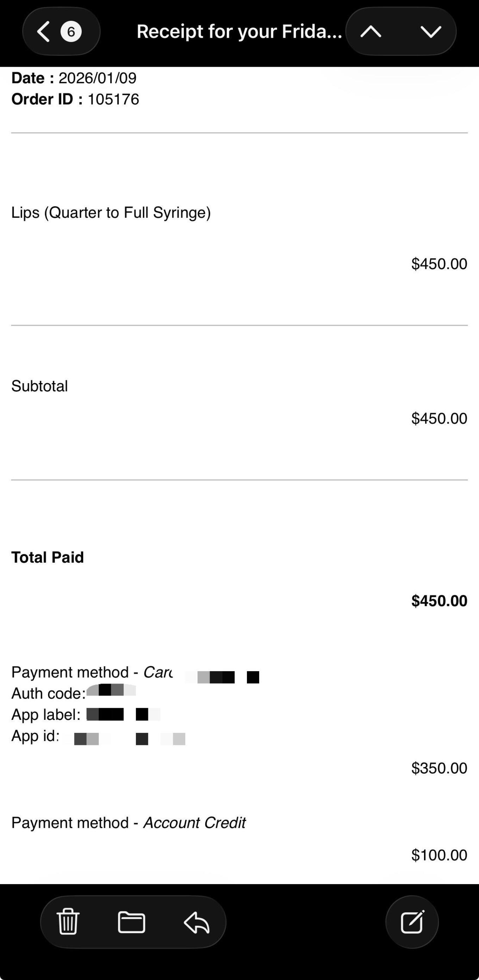Tap the unread count badge showing 6
479x980 pixels.
point(71,32)
